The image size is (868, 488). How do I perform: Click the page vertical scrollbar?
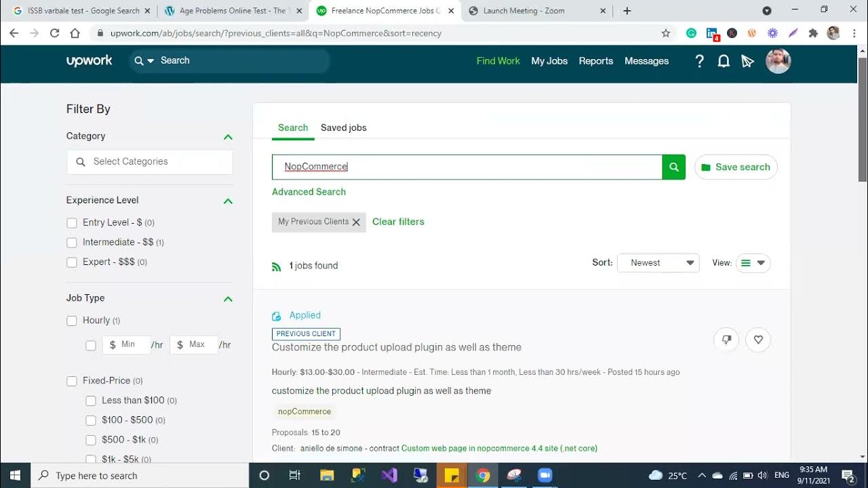coord(862,119)
